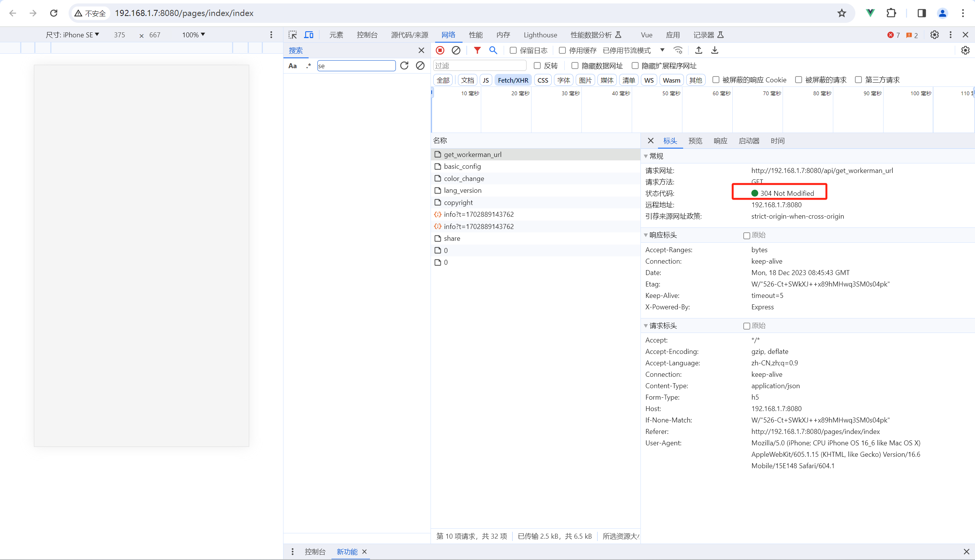Switch to the Timing (时间) tab
The height and width of the screenshot is (560, 975).
(x=777, y=141)
